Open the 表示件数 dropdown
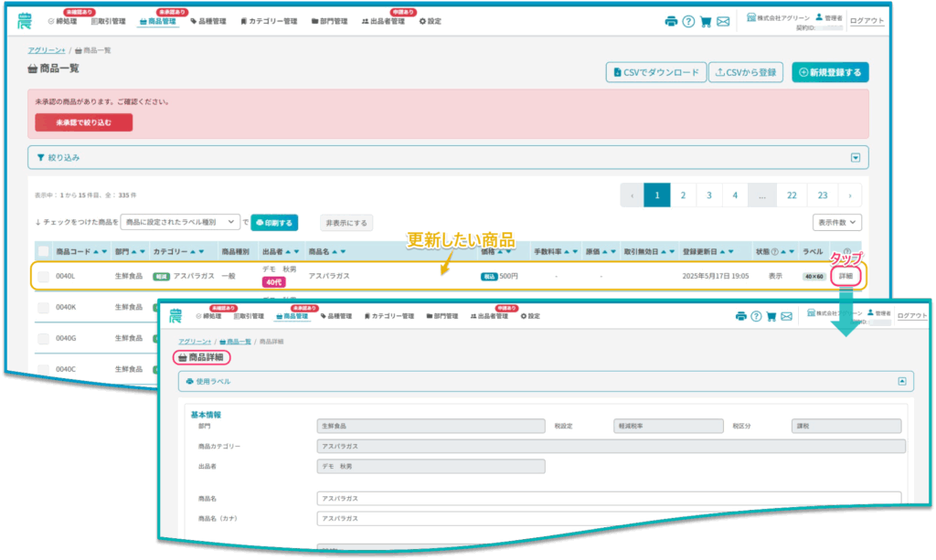The height and width of the screenshot is (560, 936). click(836, 222)
